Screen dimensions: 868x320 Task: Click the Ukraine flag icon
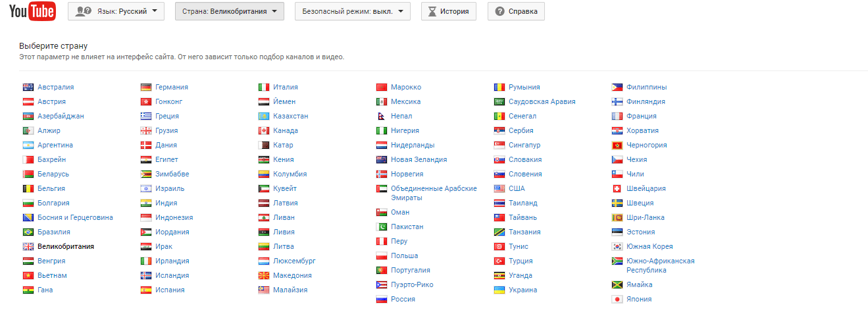point(499,290)
